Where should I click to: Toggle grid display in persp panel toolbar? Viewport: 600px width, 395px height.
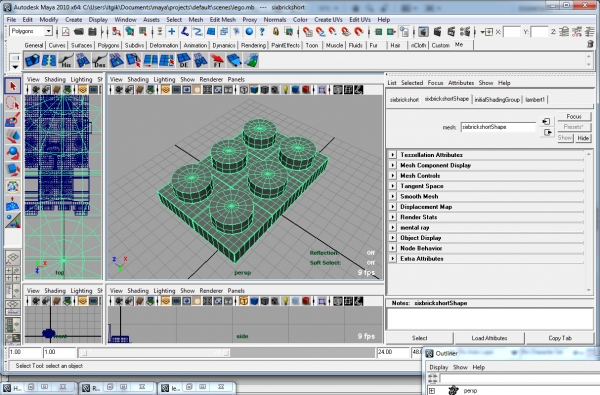(165, 90)
